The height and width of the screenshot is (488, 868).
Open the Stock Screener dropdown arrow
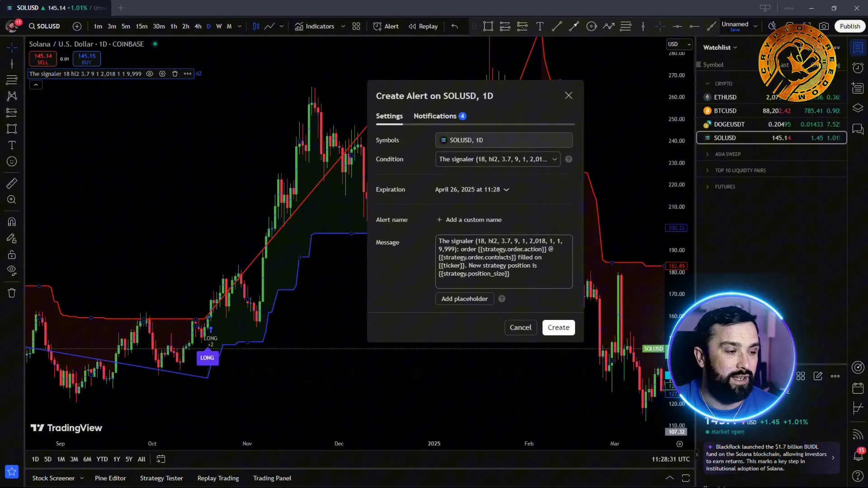point(82,478)
